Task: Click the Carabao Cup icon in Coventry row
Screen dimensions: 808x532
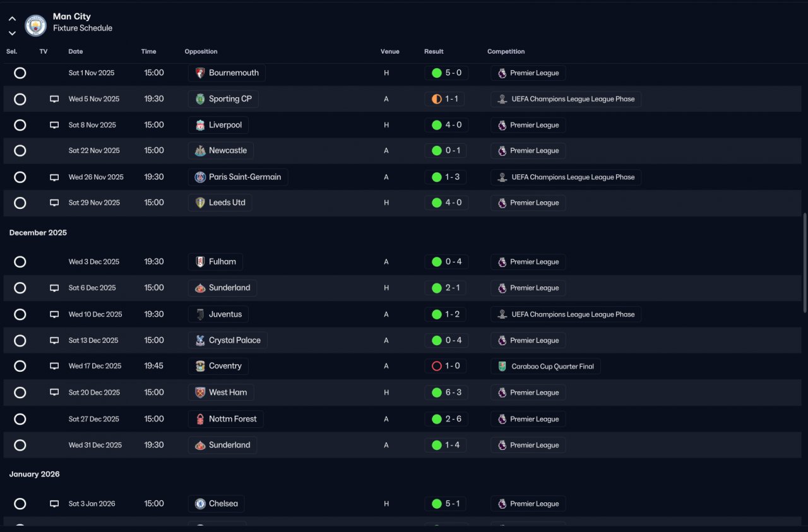Action: click(502, 367)
